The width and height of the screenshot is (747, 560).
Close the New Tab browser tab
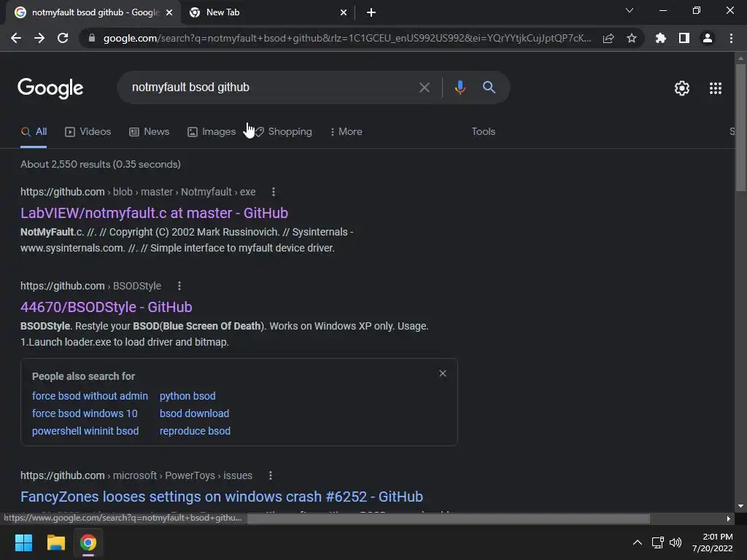pyautogui.click(x=344, y=12)
